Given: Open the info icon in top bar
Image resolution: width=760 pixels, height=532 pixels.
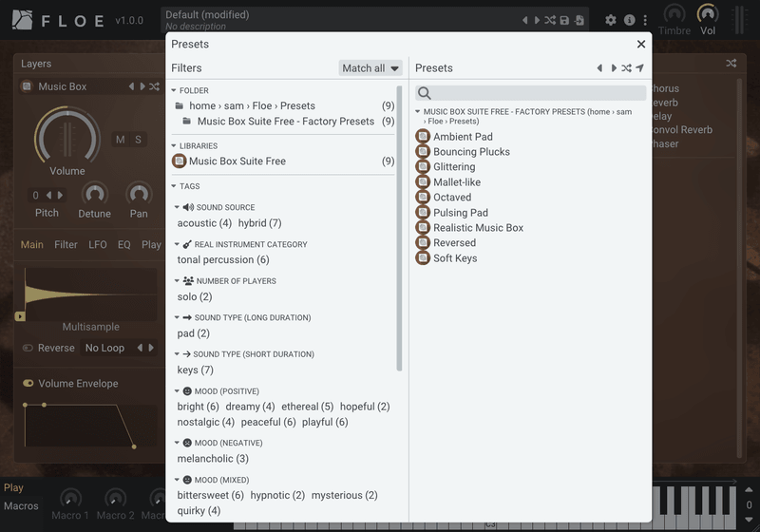Looking at the screenshot, I should (x=629, y=20).
